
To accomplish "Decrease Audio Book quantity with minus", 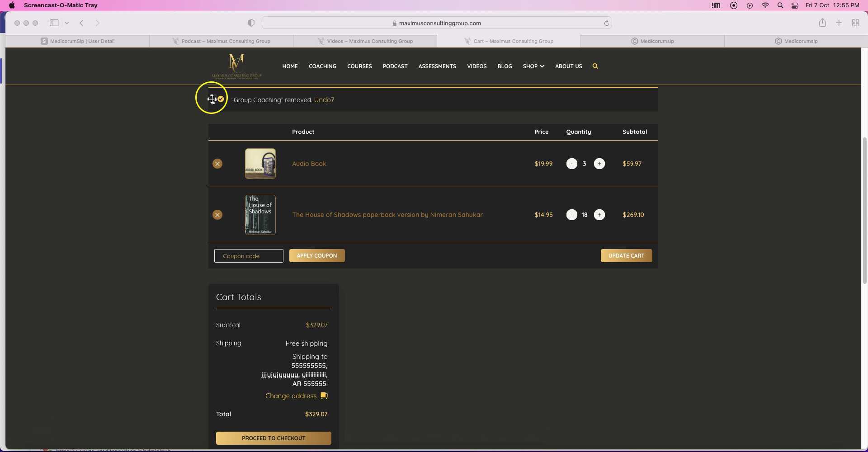I will pos(571,164).
